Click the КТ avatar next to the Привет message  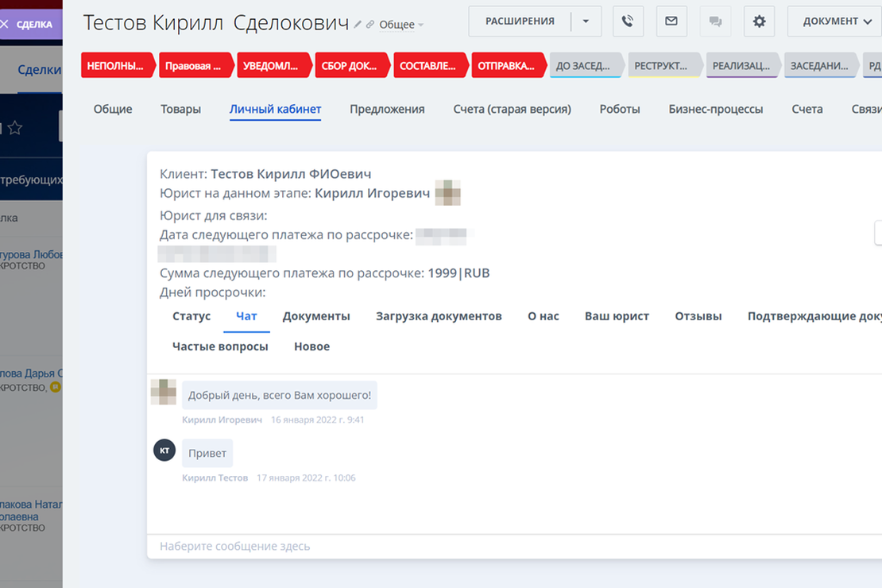coord(164,450)
